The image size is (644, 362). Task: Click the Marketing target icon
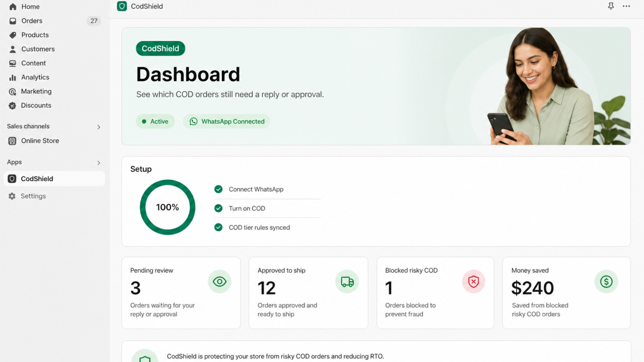tap(13, 91)
